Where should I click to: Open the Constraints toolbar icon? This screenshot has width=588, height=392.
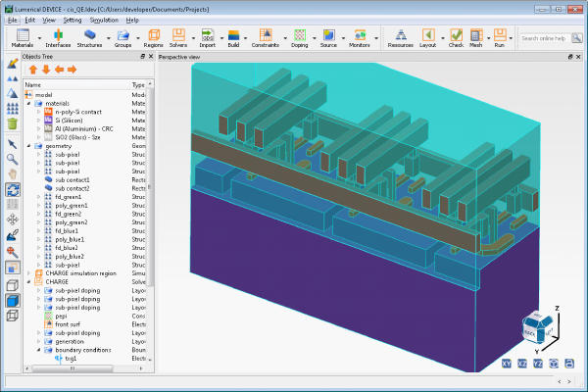(266, 38)
